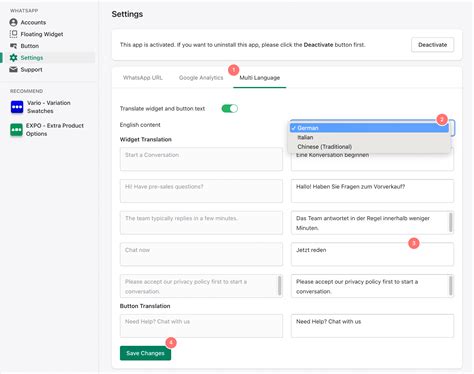Click the green Settings gear icon
Viewport: 474px width, 374px height.
point(13,58)
